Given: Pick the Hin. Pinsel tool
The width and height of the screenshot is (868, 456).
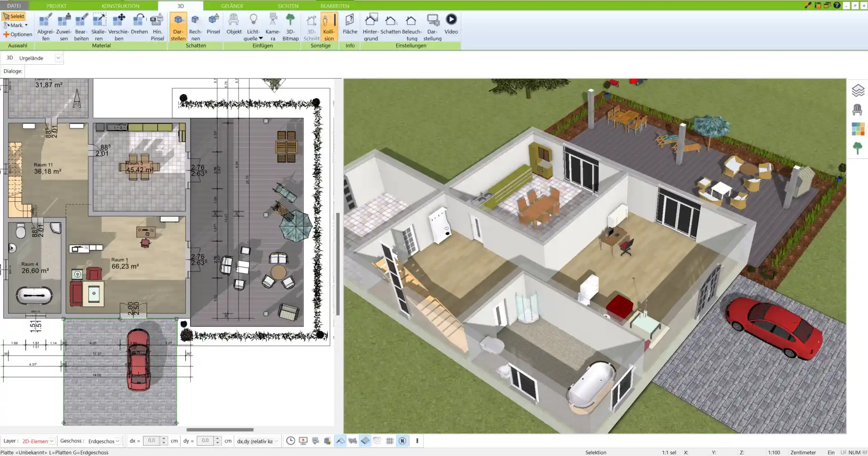Looking at the screenshot, I should pyautogui.click(x=157, y=27).
